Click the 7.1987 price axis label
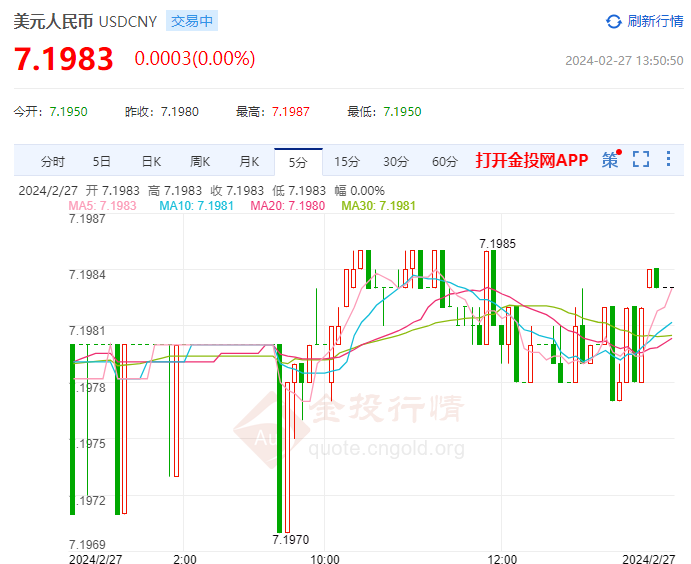The image size is (691, 564). 87,219
